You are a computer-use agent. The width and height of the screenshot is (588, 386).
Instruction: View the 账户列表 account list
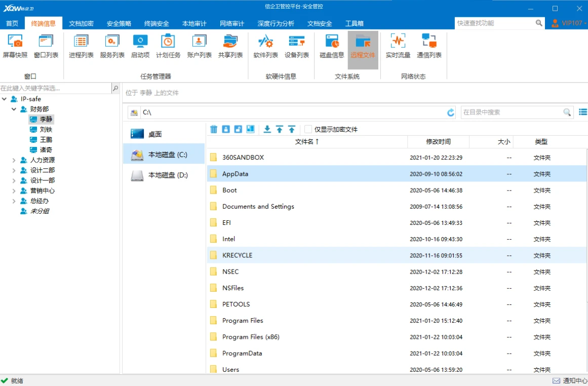pos(199,47)
